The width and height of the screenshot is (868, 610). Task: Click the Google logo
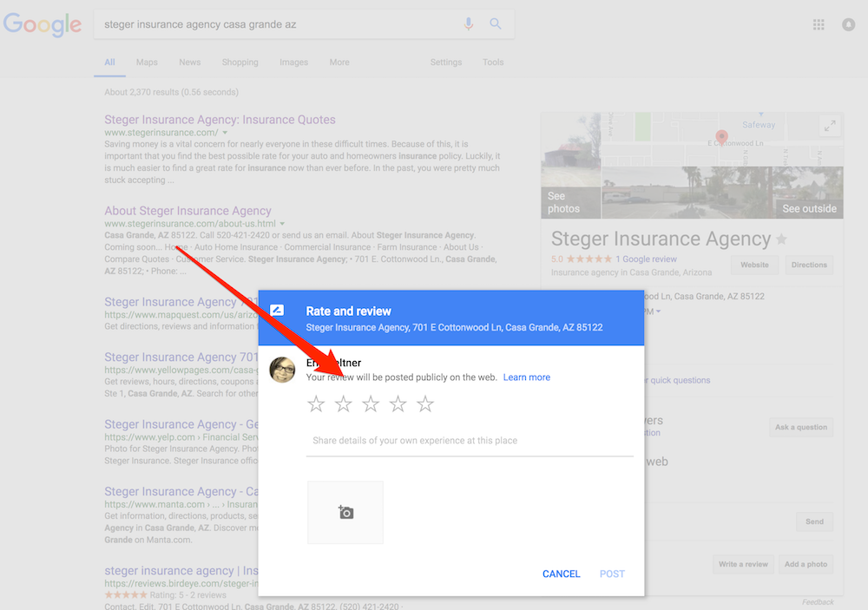tap(42, 24)
